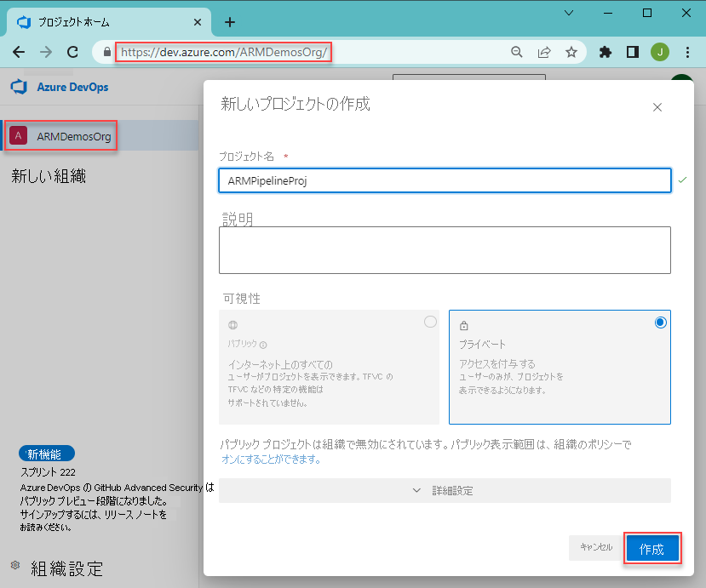Open the Chrome three-dot menu
The width and height of the screenshot is (706, 588).
[x=687, y=52]
